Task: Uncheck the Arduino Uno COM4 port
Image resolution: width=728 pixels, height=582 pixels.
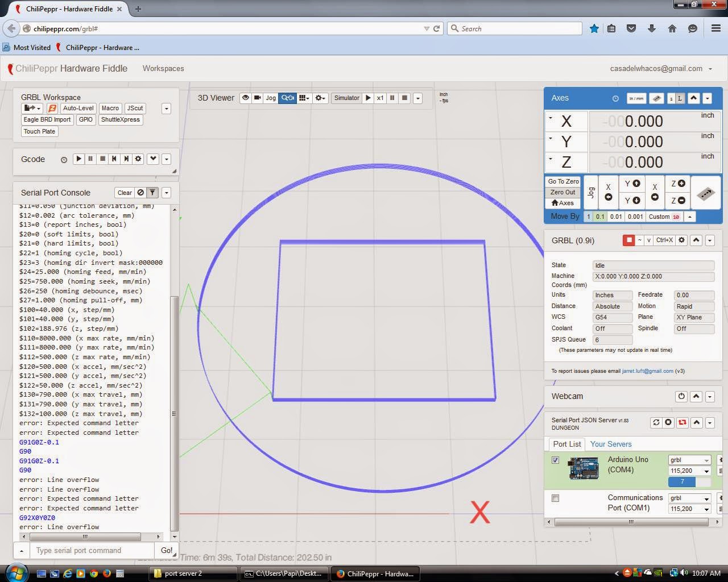Action: pos(555,460)
